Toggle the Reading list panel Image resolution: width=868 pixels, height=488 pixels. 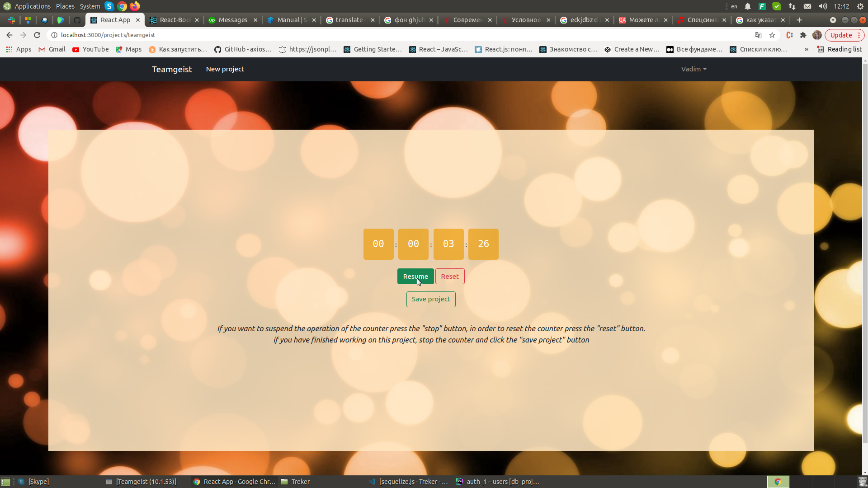tap(840, 49)
